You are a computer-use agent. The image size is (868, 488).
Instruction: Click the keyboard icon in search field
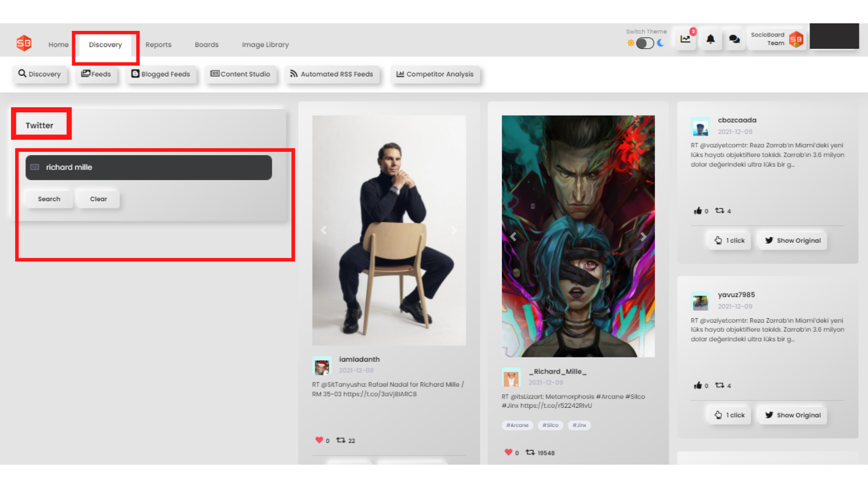click(x=35, y=167)
